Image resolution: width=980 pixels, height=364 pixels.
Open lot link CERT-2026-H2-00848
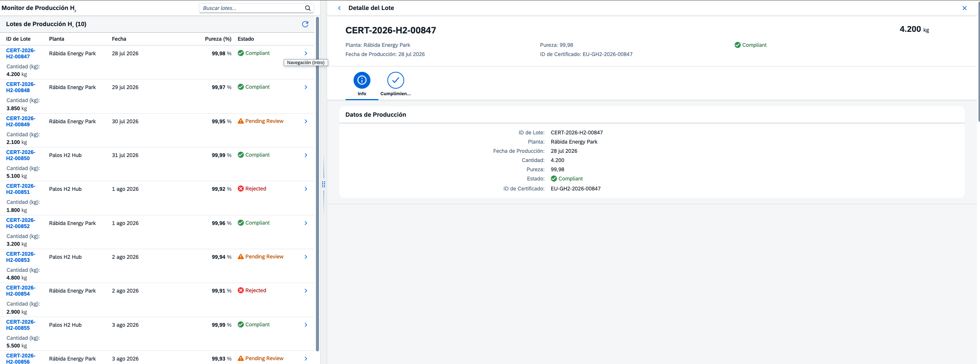[x=21, y=87]
